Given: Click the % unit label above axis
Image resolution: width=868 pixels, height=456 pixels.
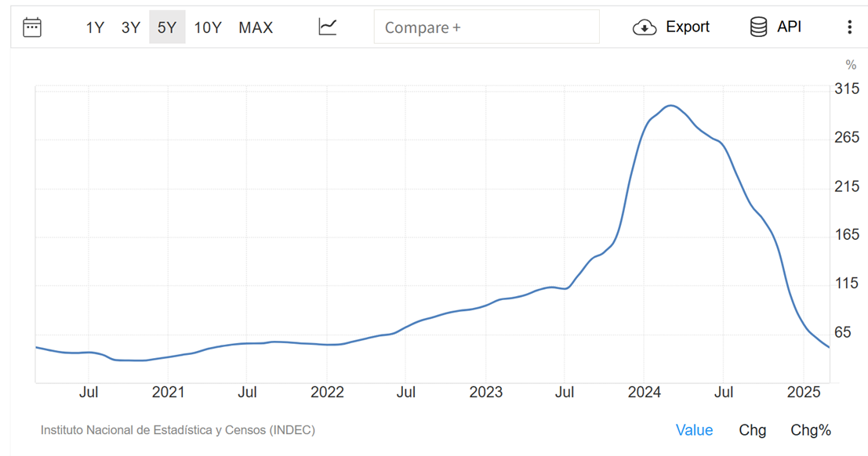Looking at the screenshot, I should click(851, 65).
